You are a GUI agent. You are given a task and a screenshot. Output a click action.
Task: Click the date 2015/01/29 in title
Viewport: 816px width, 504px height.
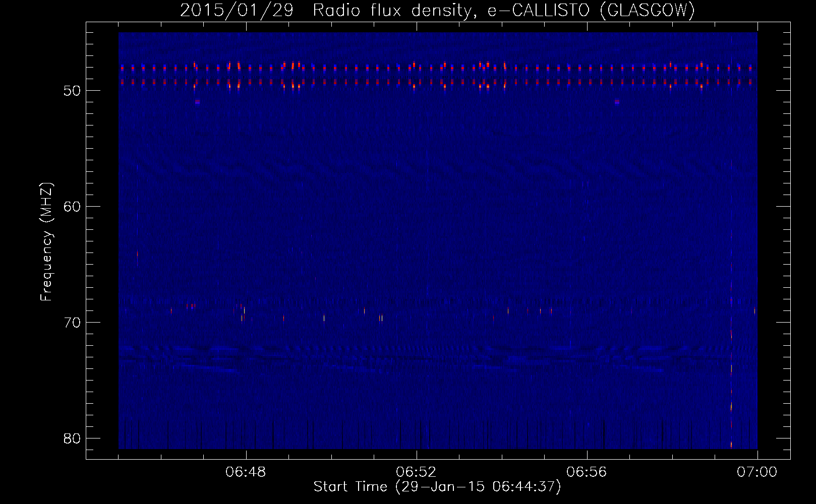click(x=237, y=10)
